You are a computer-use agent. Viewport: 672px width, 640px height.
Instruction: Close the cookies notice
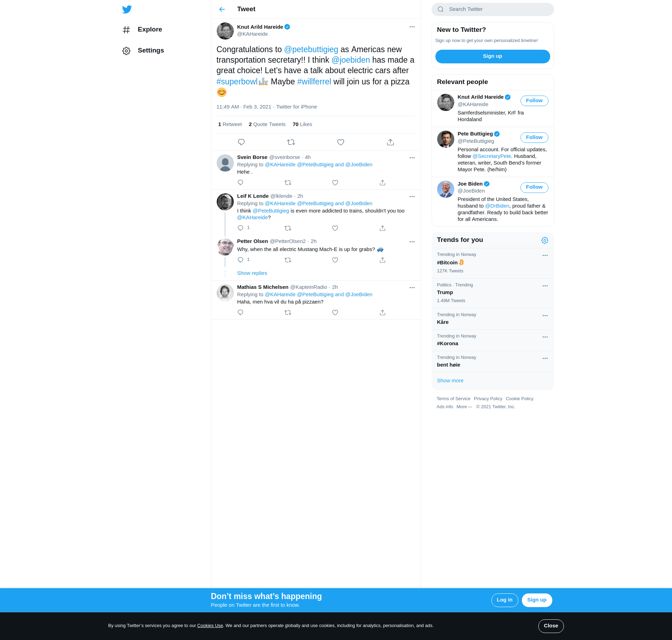pos(551,626)
